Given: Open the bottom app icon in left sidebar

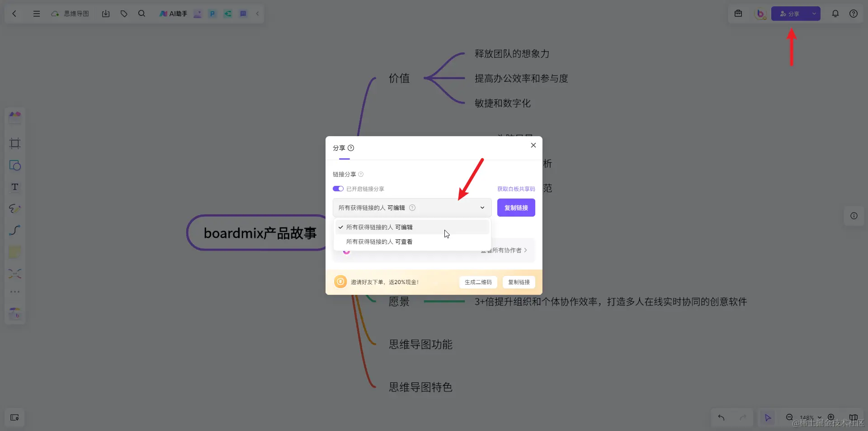Looking at the screenshot, I should [15, 313].
